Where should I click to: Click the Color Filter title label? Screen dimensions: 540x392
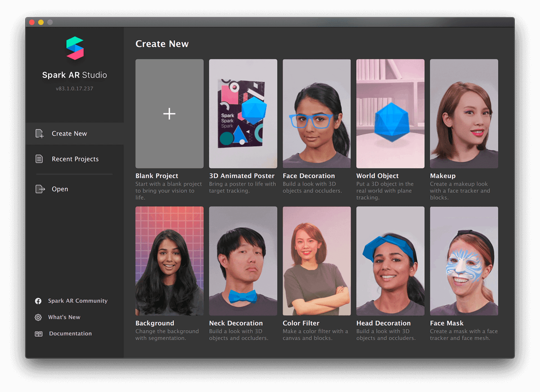301,323
